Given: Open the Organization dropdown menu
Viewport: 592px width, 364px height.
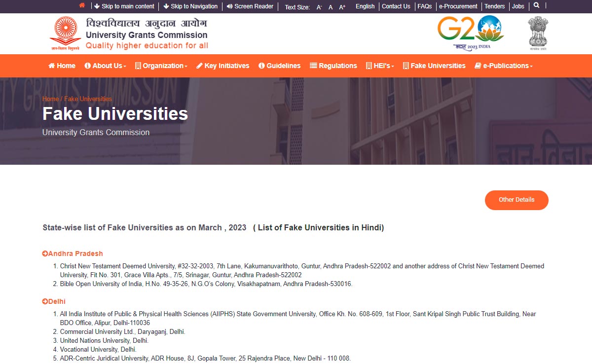Looking at the screenshot, I should click(x=160, y=65).
